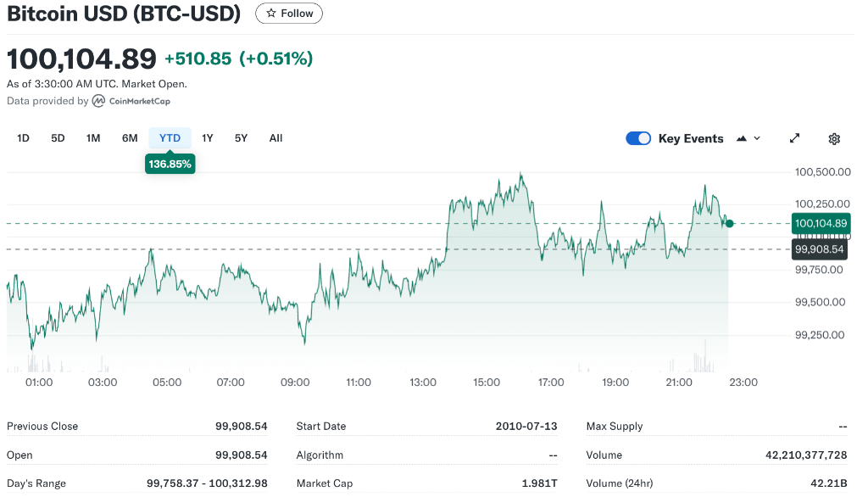The image size is (868, 497).
Task: Click the CoinMarketCap data provider link
Action: pos(139,101)
